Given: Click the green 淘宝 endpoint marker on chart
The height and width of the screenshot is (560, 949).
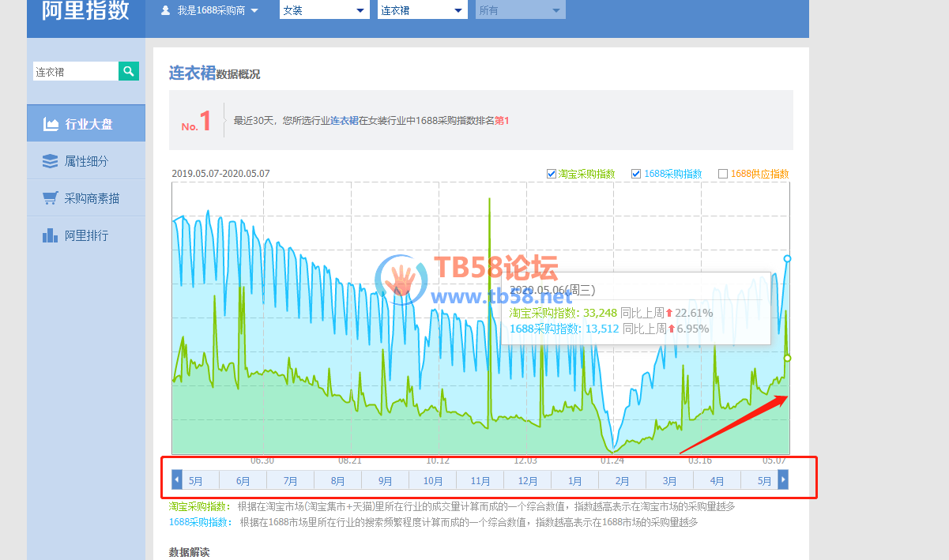Looking at the screenshot, I should (787, 358).
